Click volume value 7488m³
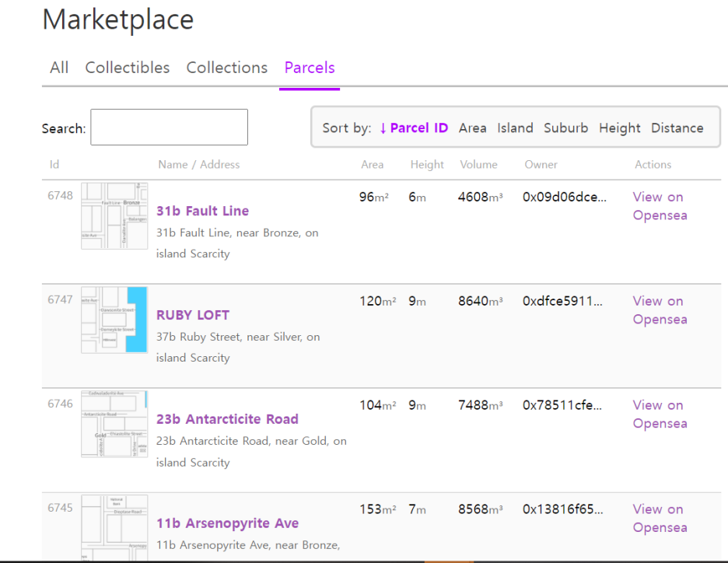The image size is (728, 563). click(x=480, y=405)
